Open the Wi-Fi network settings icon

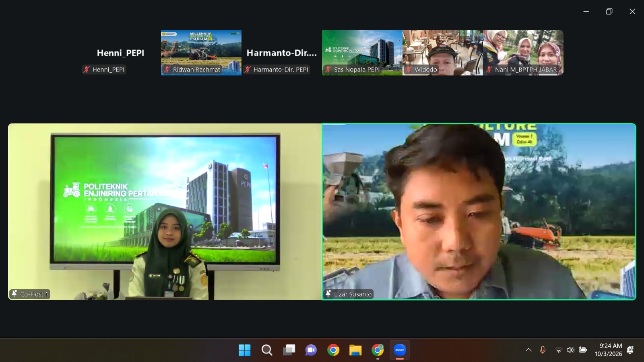[559, 350]
